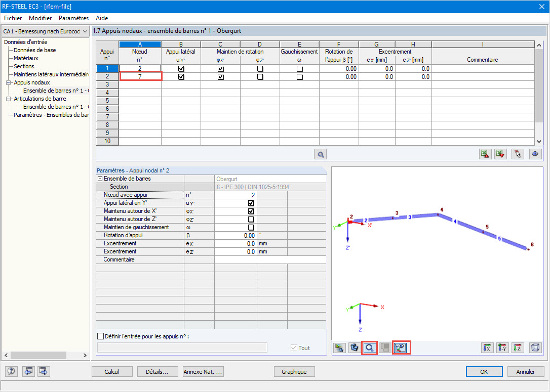Click the Export to Excel icon
Screen dimensions: 550x392
tap(485, 154)
